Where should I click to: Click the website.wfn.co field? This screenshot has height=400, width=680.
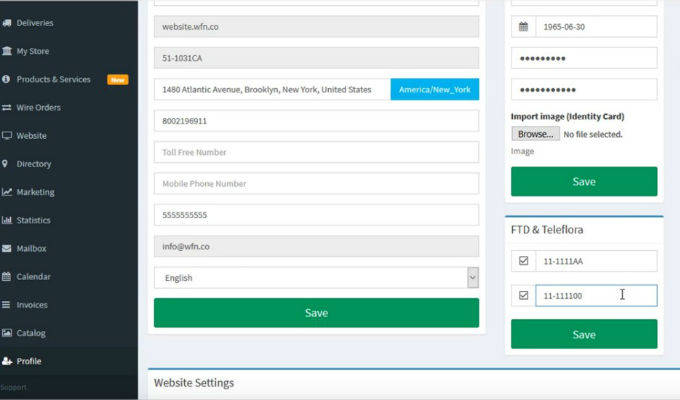316,27
